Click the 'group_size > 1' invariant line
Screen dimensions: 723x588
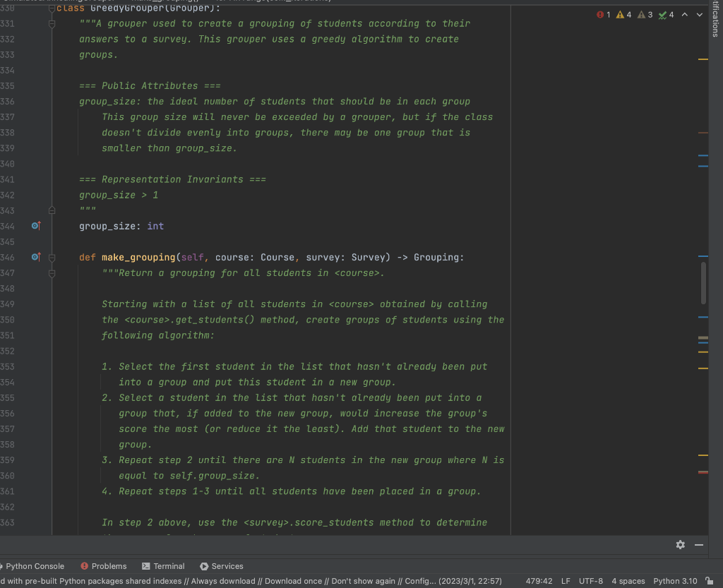[119, 195]
